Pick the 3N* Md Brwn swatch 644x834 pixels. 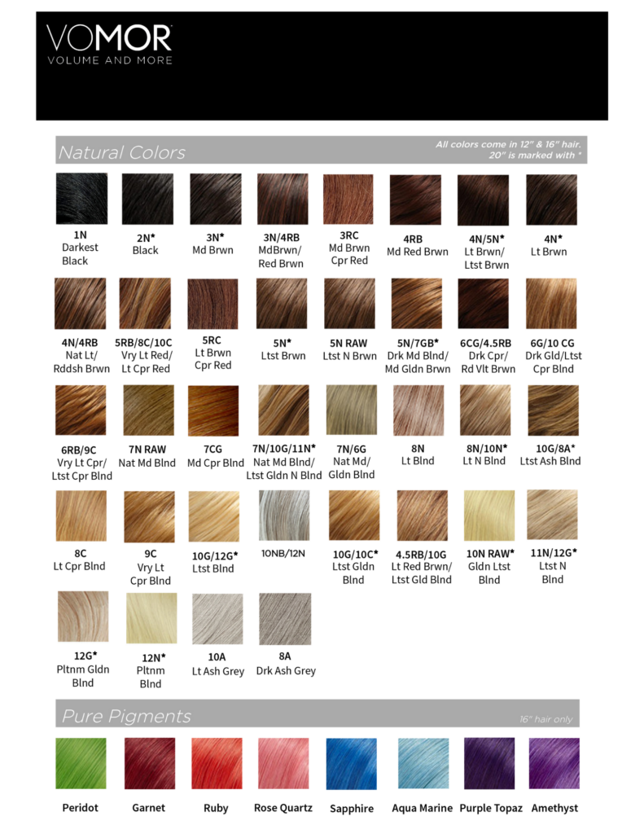tap(216, 199)
